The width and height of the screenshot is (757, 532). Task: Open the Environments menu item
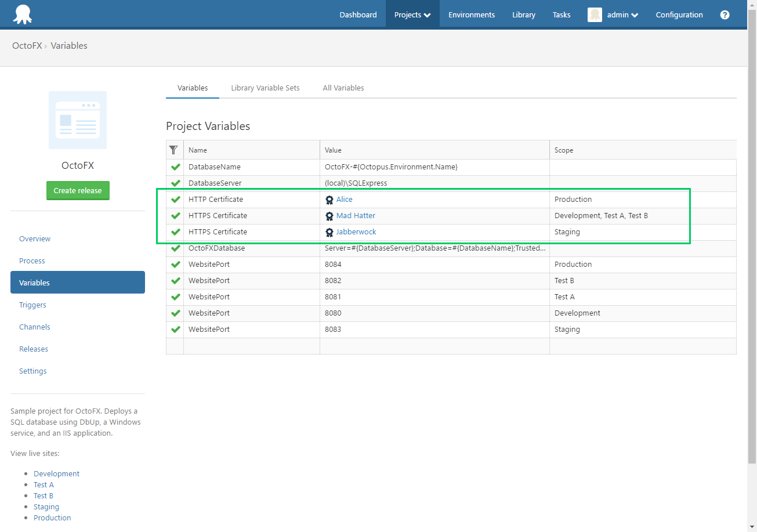471,15
